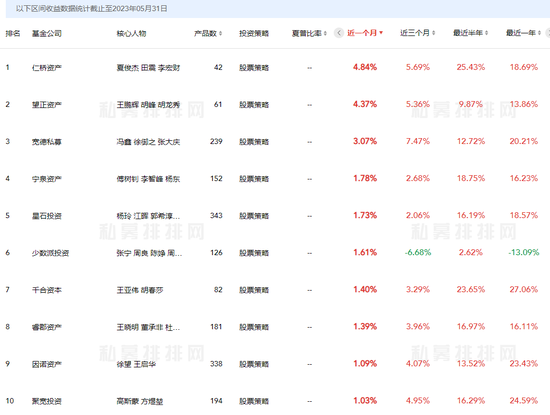
Task: Click one-year return -13.09%
Action: tap(524, 252)
